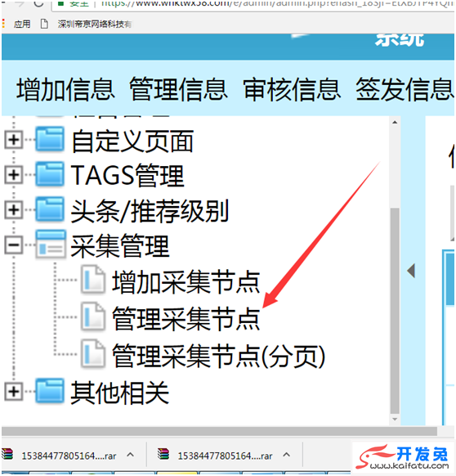Click the 自定义页面 folder icon
Viewport: 456px width, 476px height.
coord(50,139)
